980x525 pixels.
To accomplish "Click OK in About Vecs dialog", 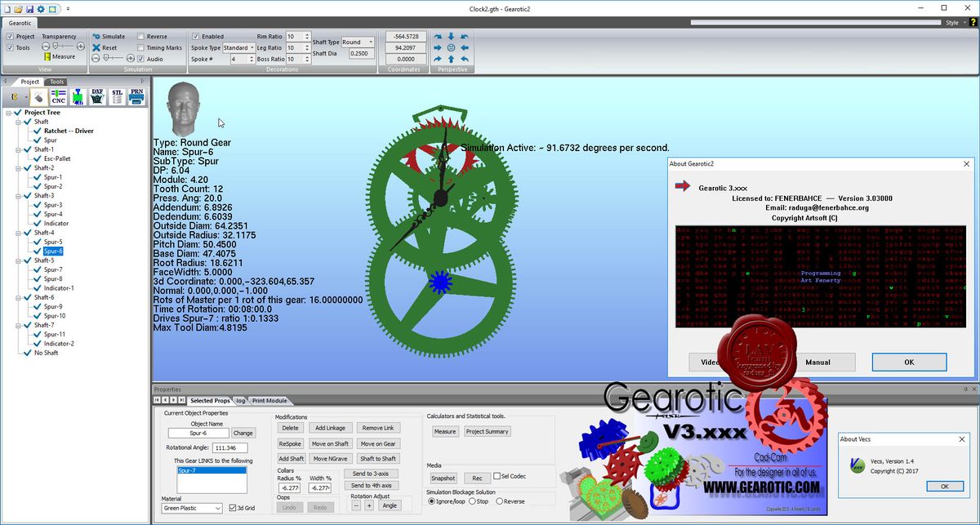I will coord(945,486).
